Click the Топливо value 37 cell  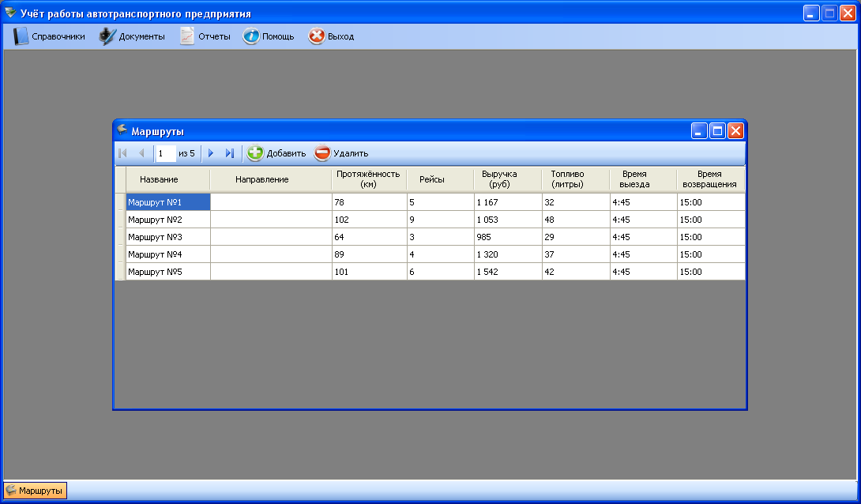pyautogui.click(x=575, y=254)
